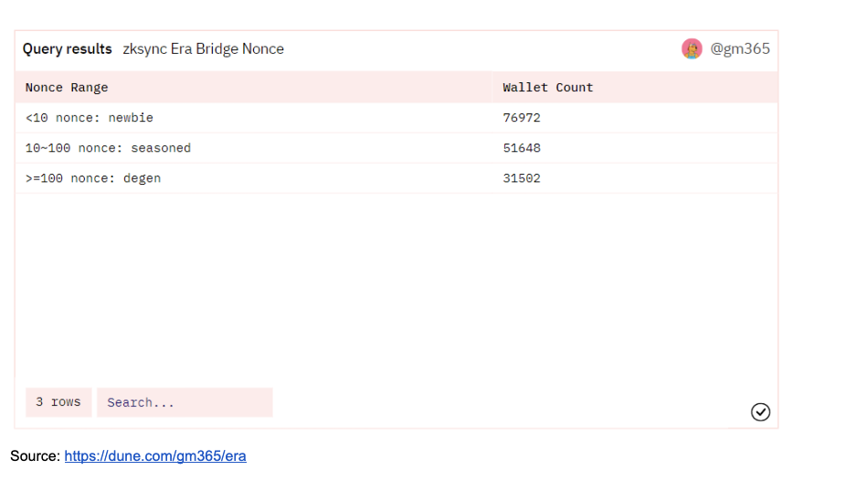Select the wallet count value 31502
Screen dimensions: 868x492
(x=522, y=178)
